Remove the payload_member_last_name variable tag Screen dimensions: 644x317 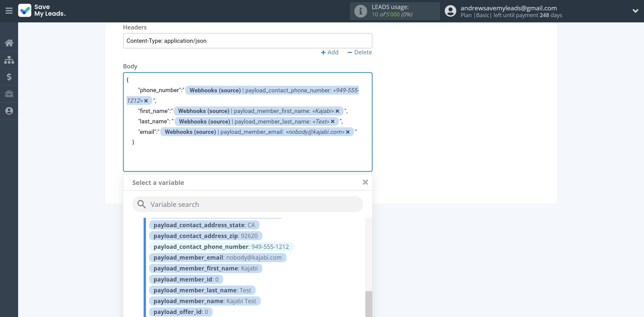333,122
